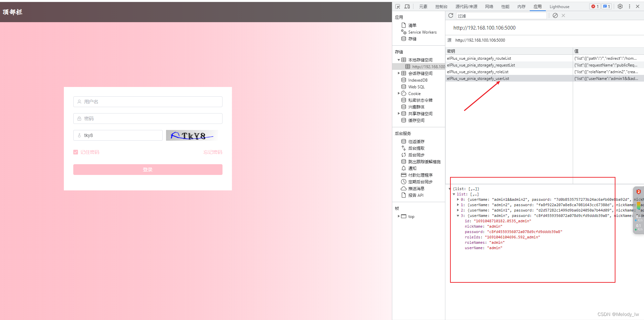Switch to the 性能 tab
This screenshot has height=320, width=644.
(505, 6)
